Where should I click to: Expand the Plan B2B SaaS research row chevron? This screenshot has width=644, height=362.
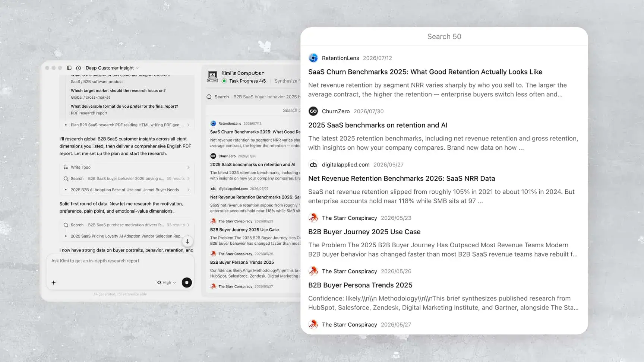pyautogui.click(x=188, y=125)
